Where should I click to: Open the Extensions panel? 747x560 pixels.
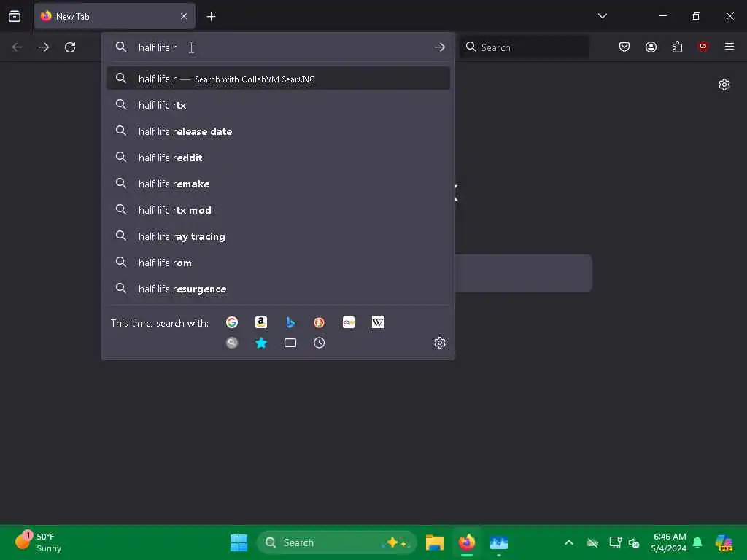click(678, 47)
